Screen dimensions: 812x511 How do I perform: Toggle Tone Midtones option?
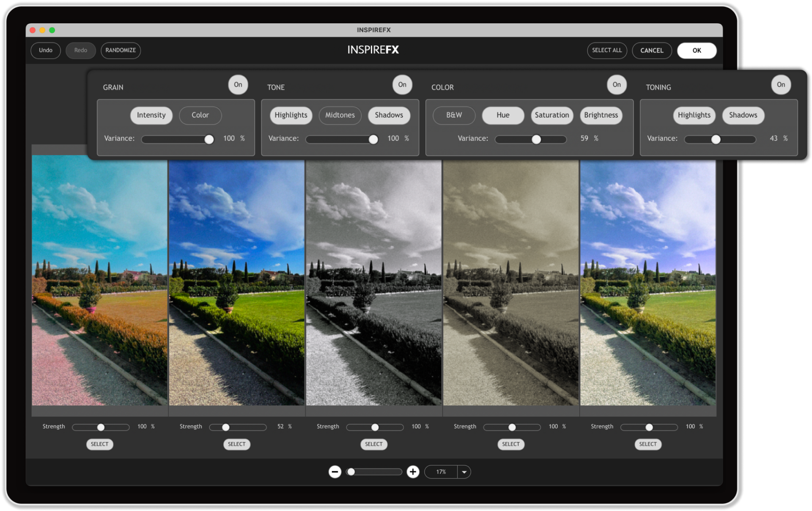click(x=340, y=115)
